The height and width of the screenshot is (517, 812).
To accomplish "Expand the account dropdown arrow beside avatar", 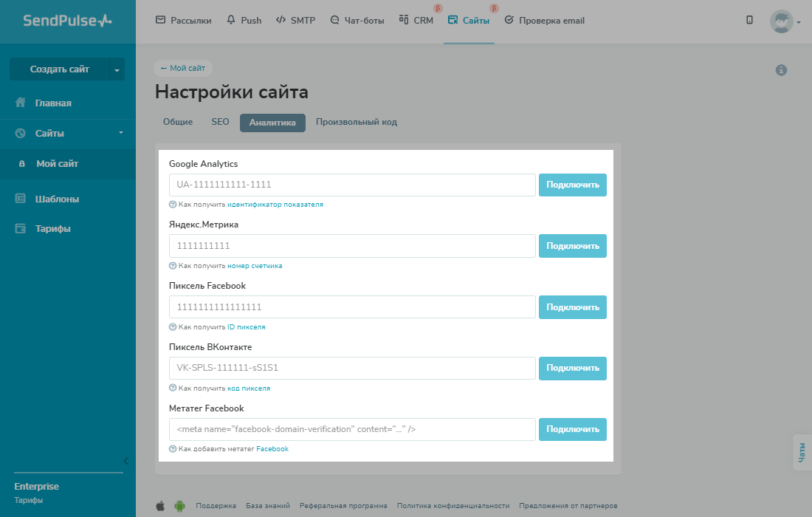I will coord(799,22).
